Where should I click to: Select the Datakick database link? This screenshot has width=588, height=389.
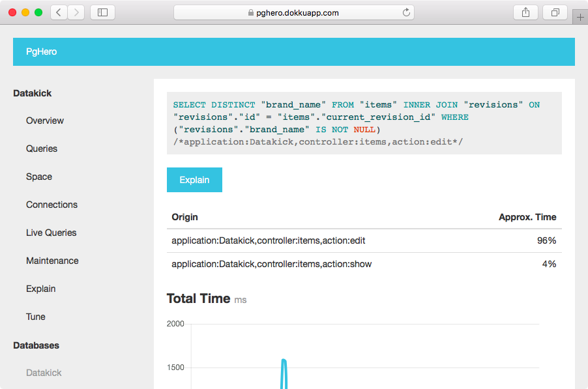44,373
